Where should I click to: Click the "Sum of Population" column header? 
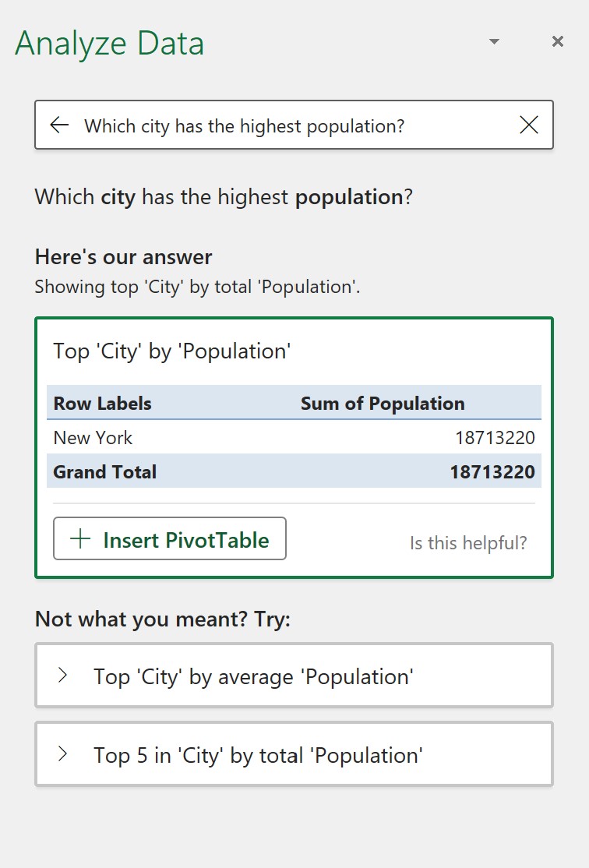[383, 403]
